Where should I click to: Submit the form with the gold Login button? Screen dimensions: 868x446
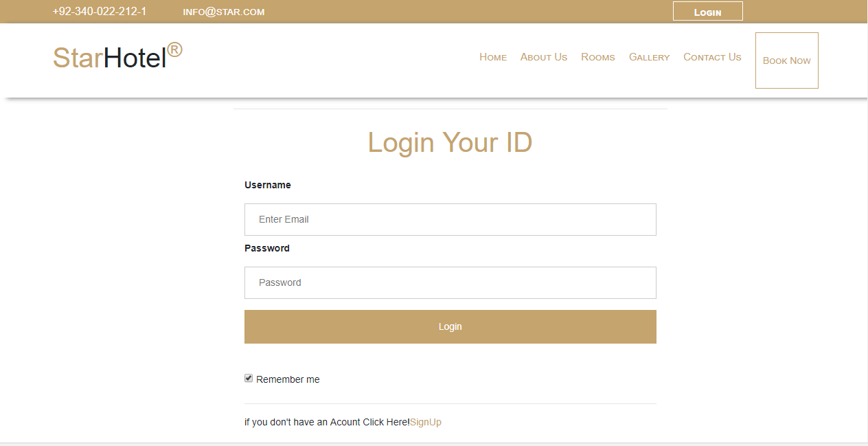(x=450, y=326)
